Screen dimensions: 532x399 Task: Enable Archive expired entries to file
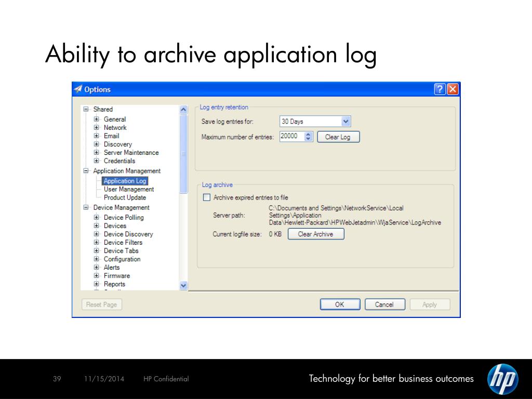coord(207,197)
